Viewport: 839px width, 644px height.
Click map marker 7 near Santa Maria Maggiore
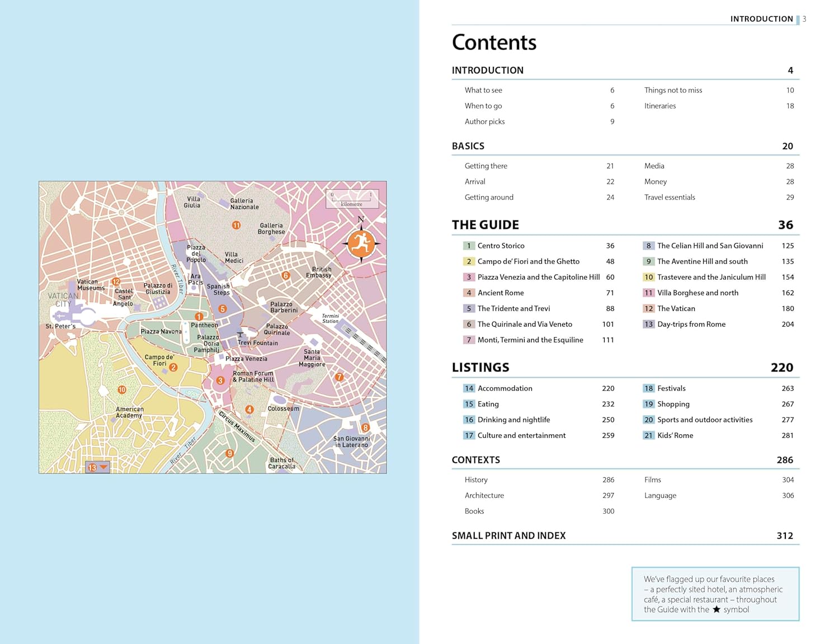(x=339, y=377)
